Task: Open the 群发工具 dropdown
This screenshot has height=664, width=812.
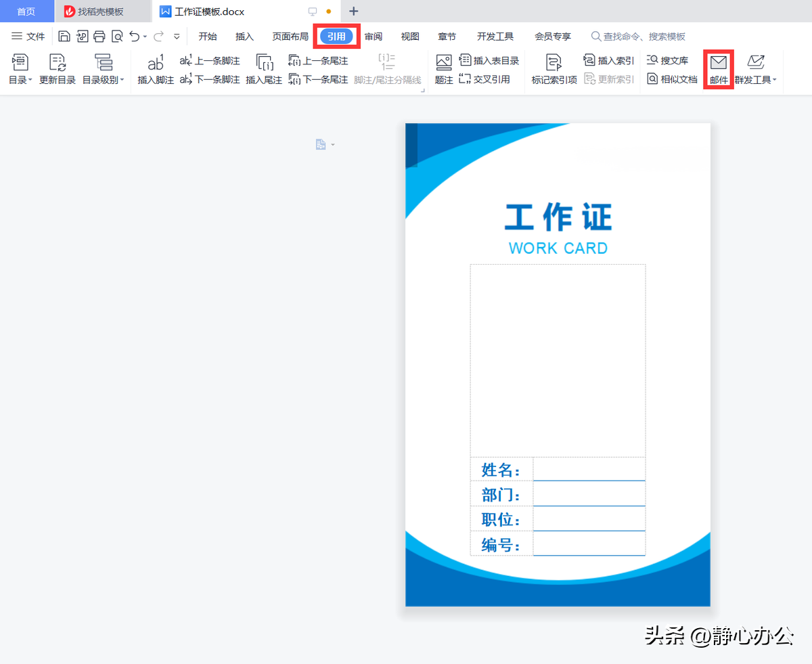Action: pyautogui.click(x=756, y=70)
